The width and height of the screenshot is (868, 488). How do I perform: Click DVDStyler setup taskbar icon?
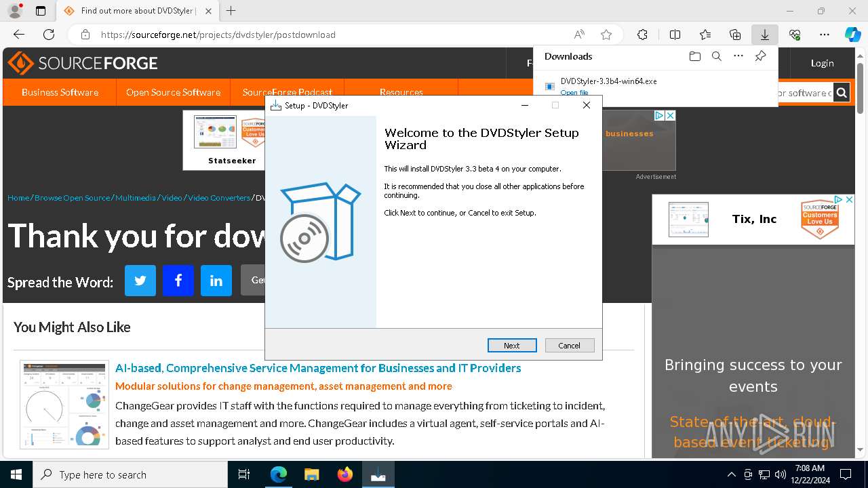378,474
